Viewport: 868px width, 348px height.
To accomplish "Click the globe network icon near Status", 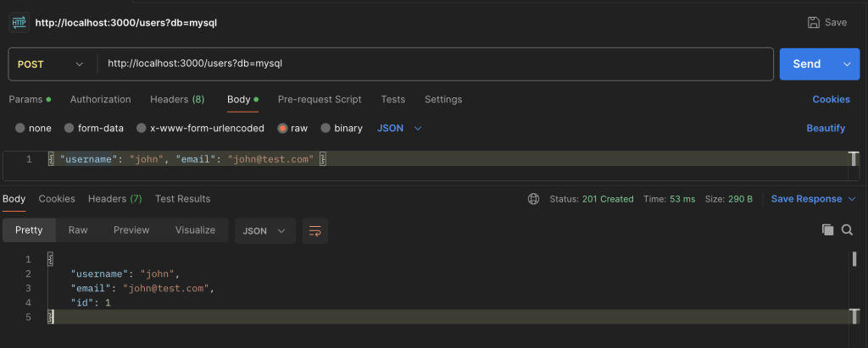I will click(533, 199).
